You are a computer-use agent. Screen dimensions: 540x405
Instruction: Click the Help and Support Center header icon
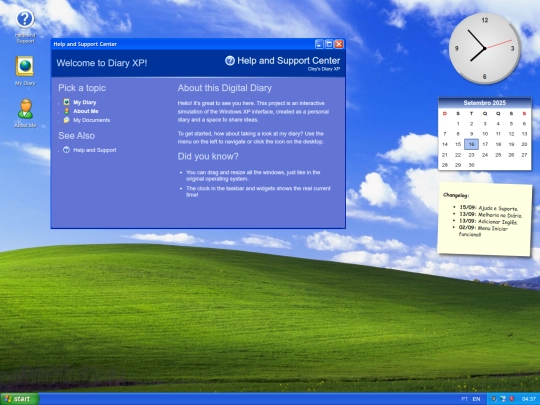(230, 61)
